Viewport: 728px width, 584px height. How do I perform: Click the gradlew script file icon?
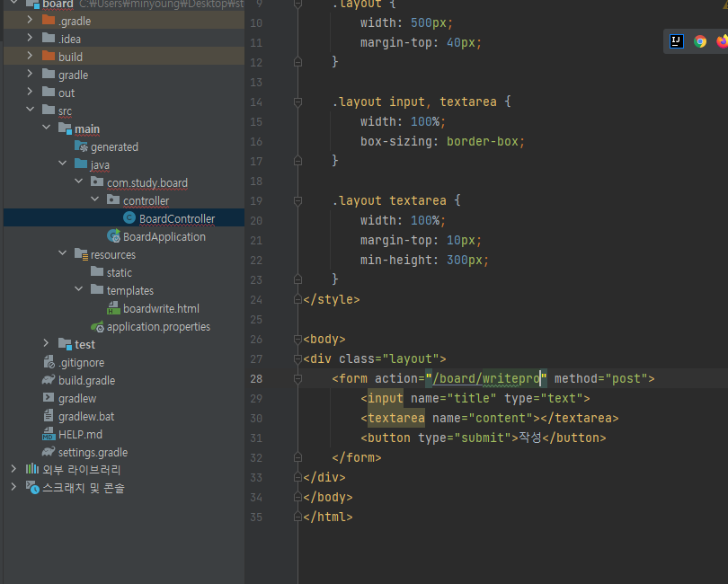(49, 397)
